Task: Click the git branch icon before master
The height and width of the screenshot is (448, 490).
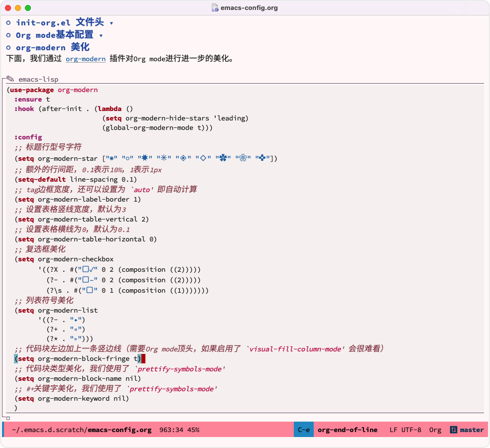Action: coord(453,430)
